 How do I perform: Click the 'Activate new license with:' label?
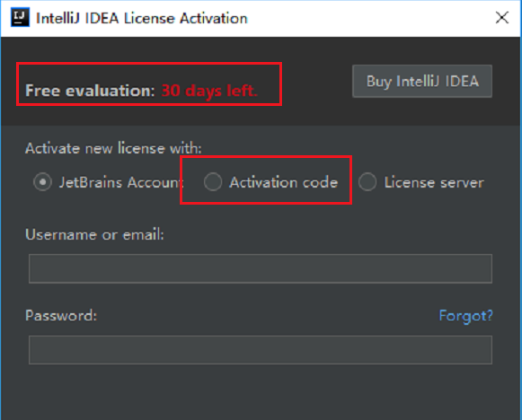[113, 148]
